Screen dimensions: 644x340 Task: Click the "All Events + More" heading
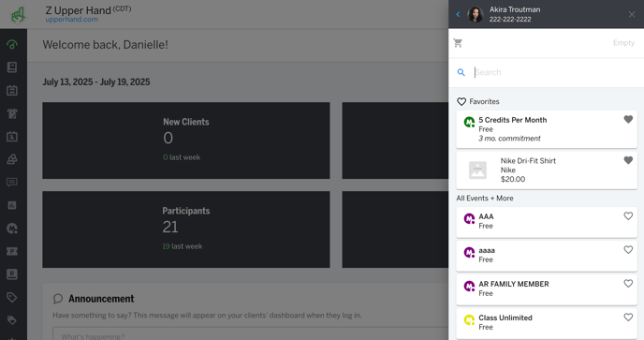[485, 199]
